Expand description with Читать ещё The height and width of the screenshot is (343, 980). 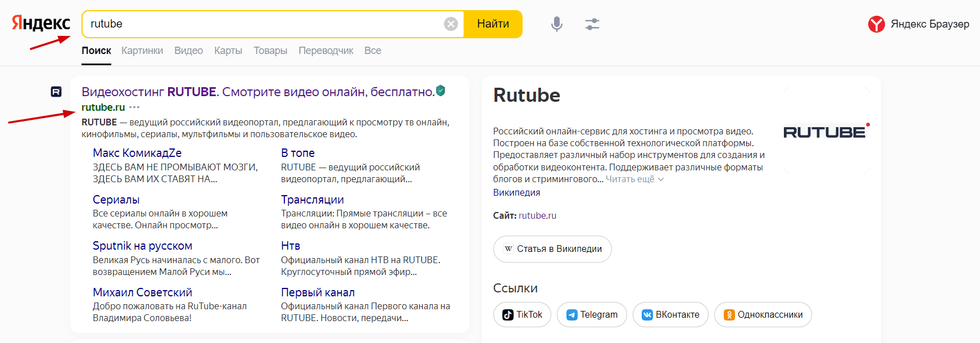634,179
